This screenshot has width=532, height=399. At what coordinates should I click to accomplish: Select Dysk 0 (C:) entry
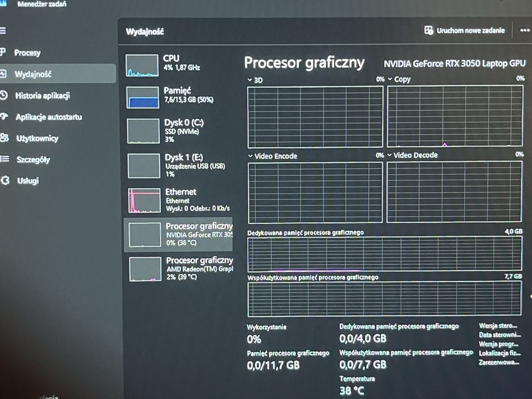[x=178, y=131]
